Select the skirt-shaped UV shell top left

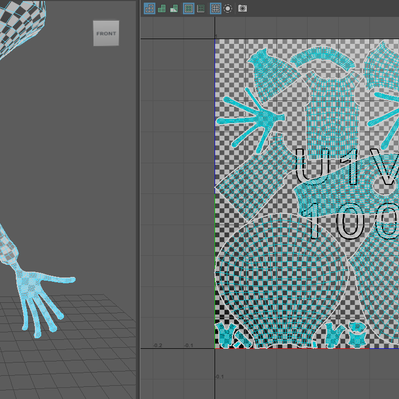[272, 75]
